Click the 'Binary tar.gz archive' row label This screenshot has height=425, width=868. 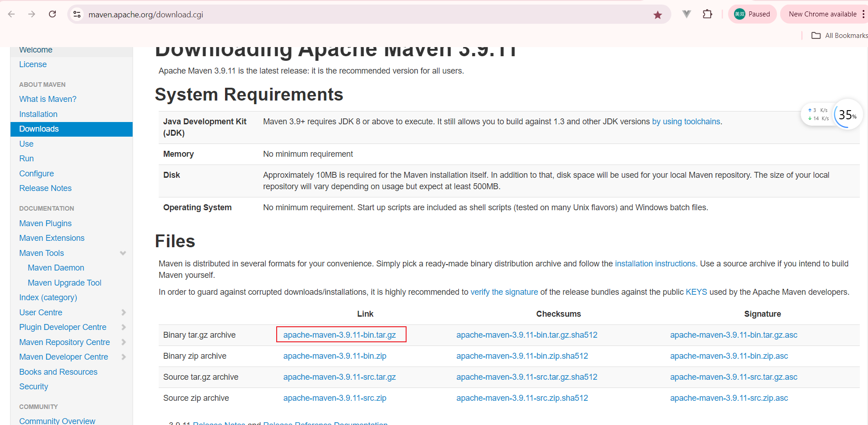pyautogui.click(x=199, y=335)
